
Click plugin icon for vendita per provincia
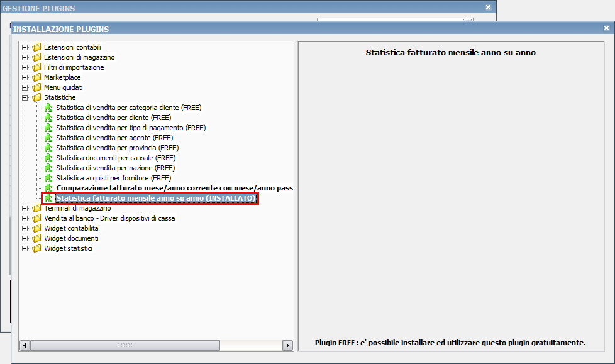[x=48, y=148]
